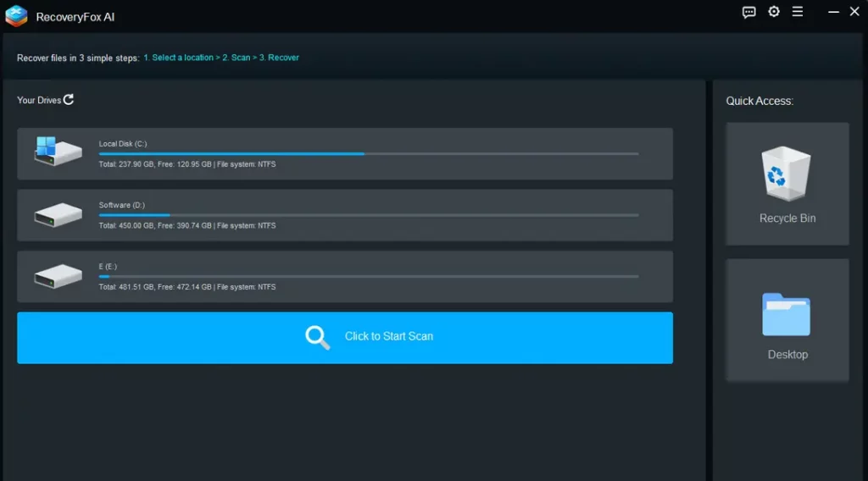Image resolution: width=868 pixels, height=481 pixels.
Task: Click the '1. Select a location' step
Action: (178, 58)
